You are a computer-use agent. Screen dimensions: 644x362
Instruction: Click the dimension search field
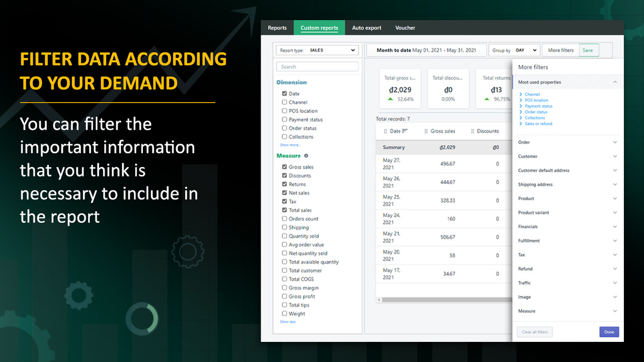tap(317, 66)
